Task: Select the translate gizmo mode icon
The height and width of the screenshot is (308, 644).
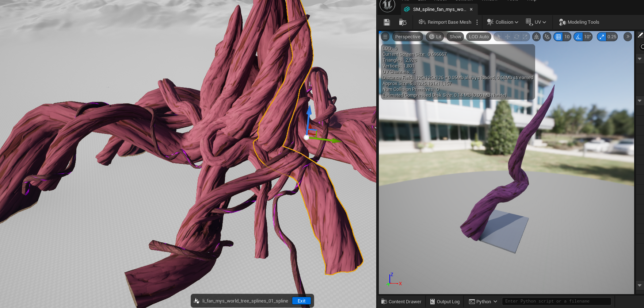Action: (507, 36)
